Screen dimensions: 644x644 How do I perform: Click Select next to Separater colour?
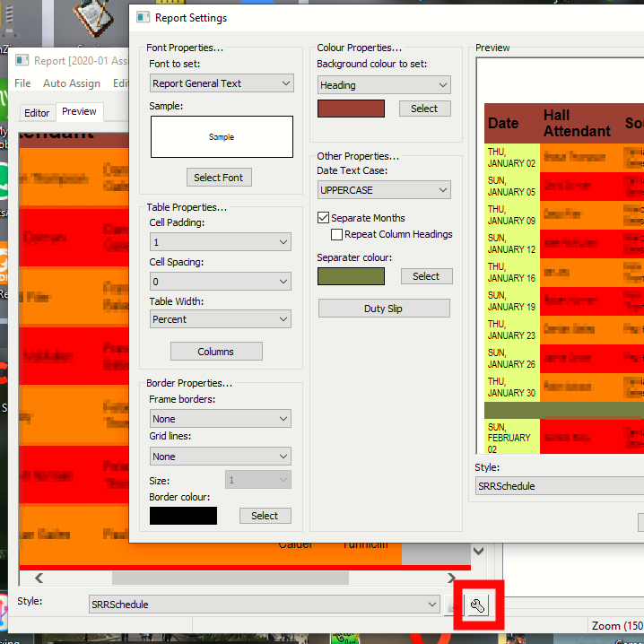426,276
